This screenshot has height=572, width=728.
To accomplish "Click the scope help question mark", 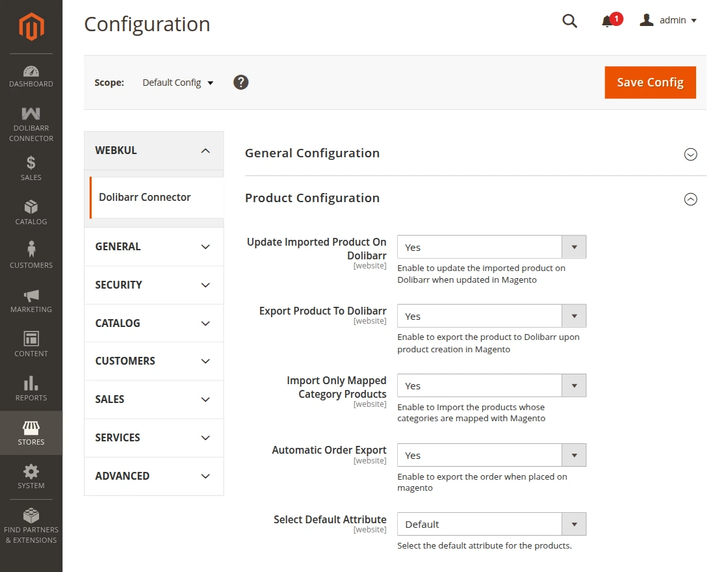I will pyautogui.click(x=240, y=82).
